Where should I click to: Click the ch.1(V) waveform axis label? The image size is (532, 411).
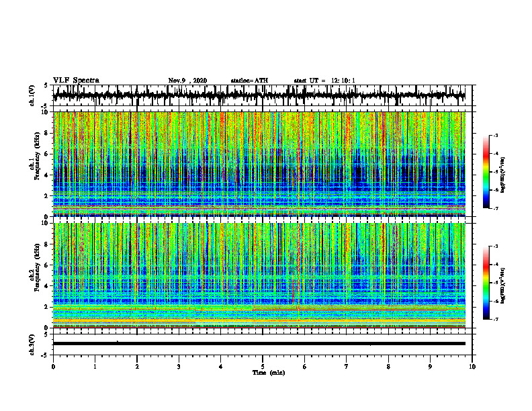coord(32,95)
